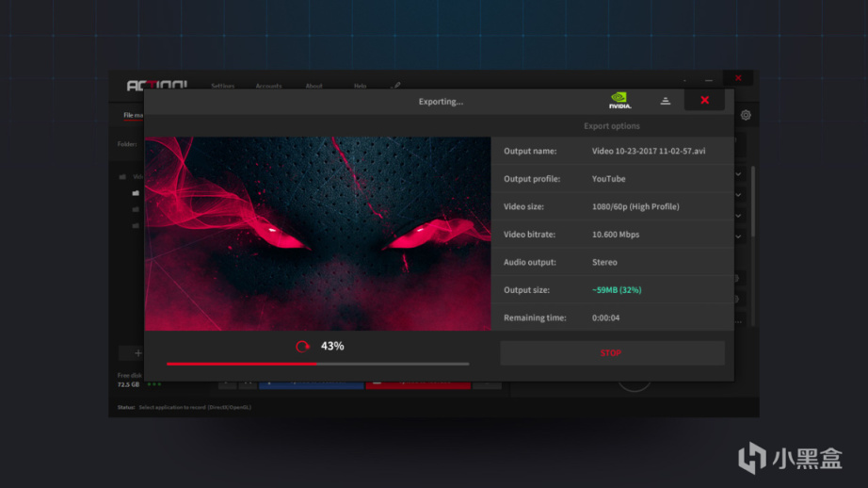Screen dimensions: 868x488
Task: Select the highlighted white folder icon in sidebar
Action: tap(136, 193)
